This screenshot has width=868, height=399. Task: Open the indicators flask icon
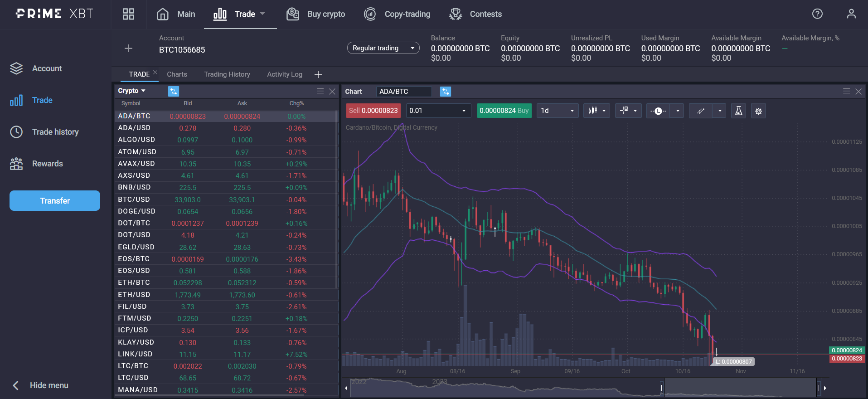(738, 111)
